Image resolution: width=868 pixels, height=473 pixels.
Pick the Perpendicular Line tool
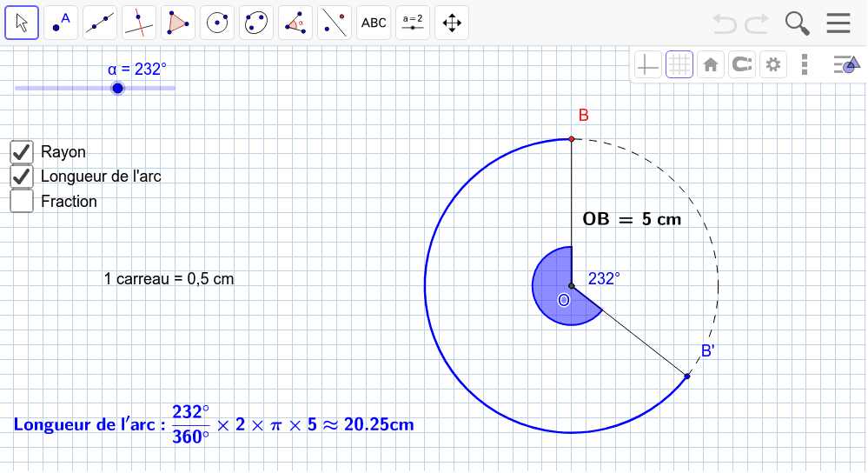pyautogui.click(x=139, y=23)
